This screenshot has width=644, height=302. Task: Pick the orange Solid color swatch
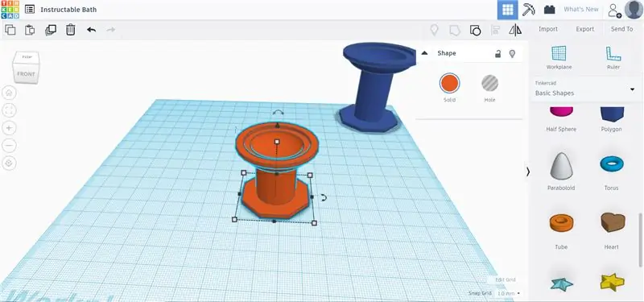point(449,83)
